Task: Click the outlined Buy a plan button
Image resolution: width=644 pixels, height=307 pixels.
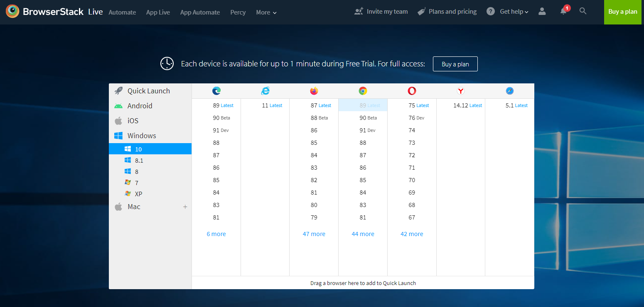Action: click(455, 64)
